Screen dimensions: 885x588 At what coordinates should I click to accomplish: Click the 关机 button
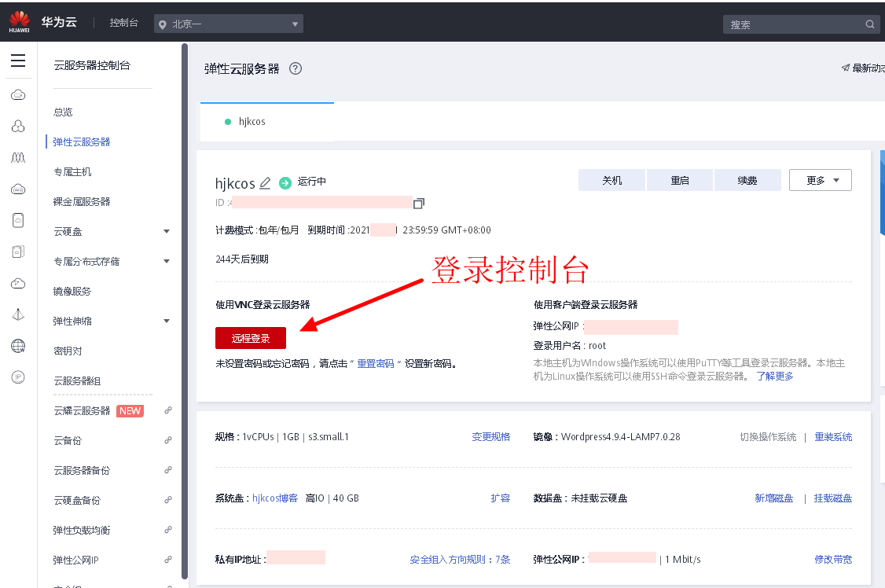click(611, 180)
